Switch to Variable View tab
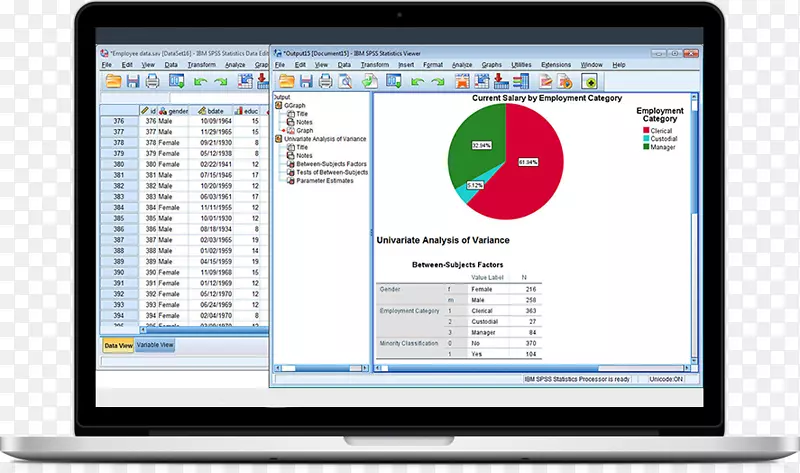This screenshot has height=473, width=800. [155, 345]
